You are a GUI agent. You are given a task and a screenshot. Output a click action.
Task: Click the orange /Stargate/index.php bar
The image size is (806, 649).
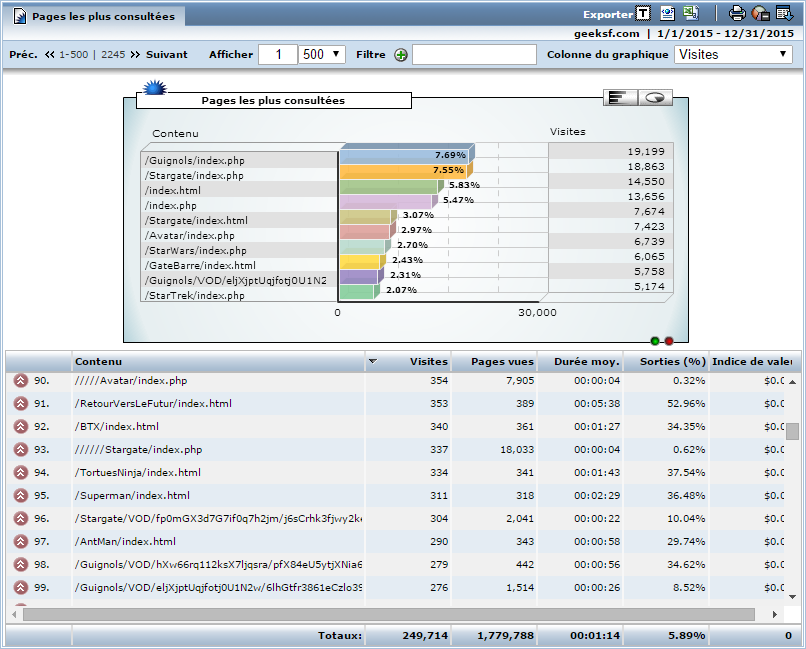pos(404,170)
